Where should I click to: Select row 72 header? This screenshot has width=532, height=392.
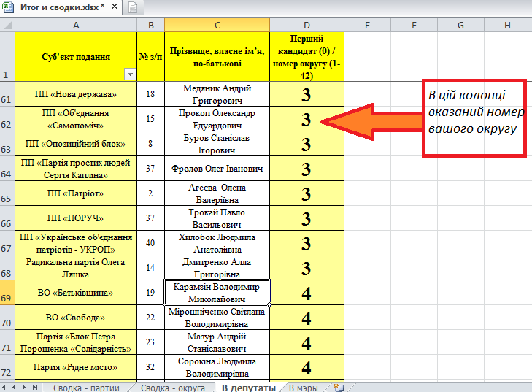tap(7, 367)
